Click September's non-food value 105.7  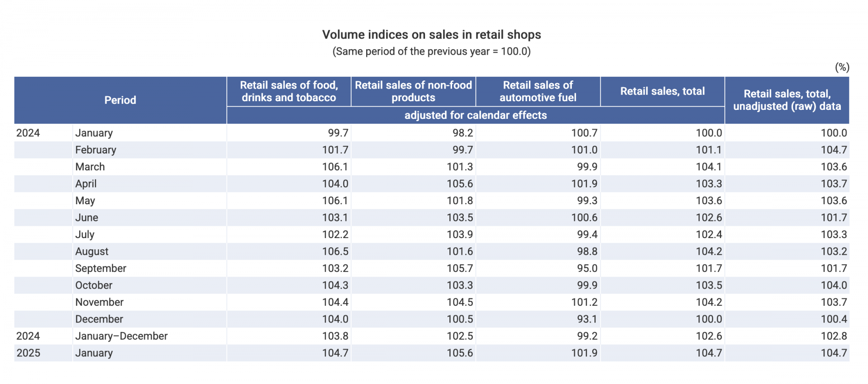[x=460, y=268]
